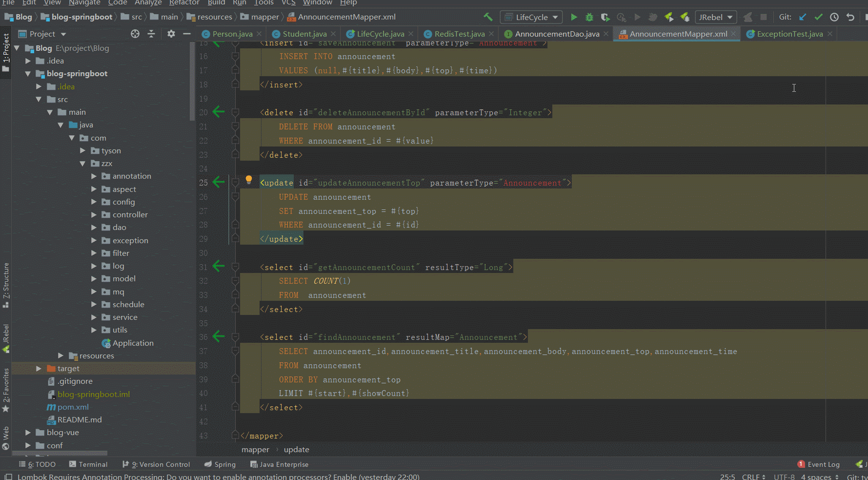
Task: Open the Refactor menu
Action: 184,3
